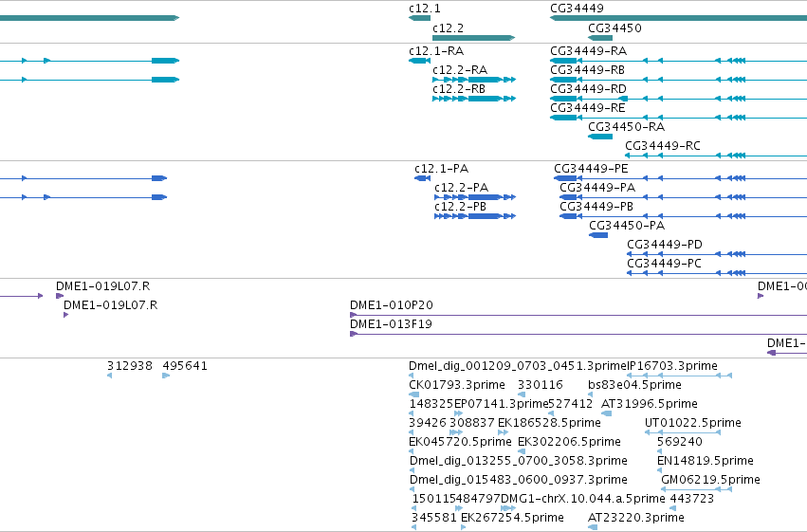The image size is (807, 532).
Task: Select the EK186528.5prime EST label
Action: [x=549, y=424]
